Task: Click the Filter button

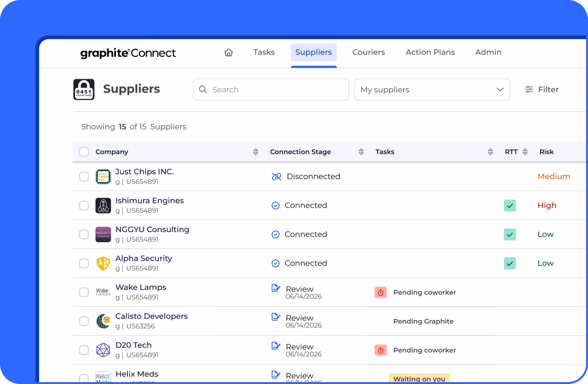Action: pos(542,89)
